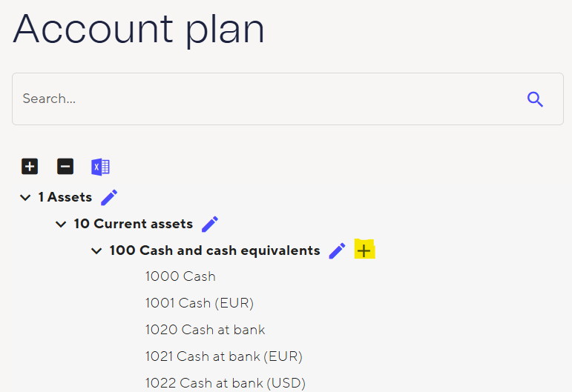The width and height of the screenshot is (572, 392).
Task: Collapse the 1 Assets tree node
Action: (25, 198)
